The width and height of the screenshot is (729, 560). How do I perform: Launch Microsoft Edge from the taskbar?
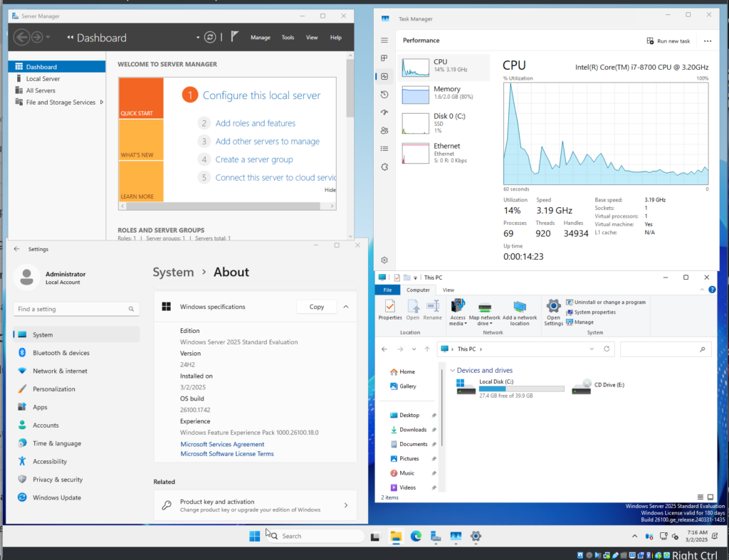pos(416,536)
